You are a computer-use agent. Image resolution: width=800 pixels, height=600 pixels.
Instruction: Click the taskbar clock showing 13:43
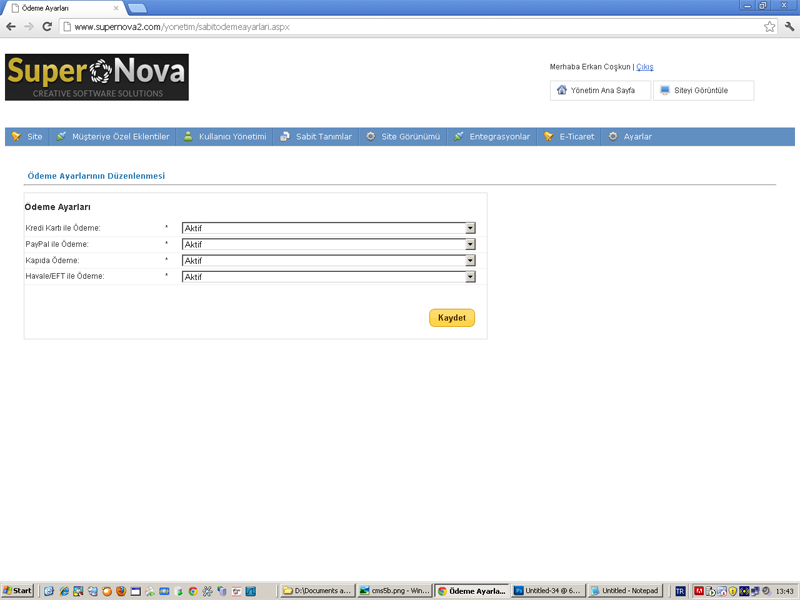[785, 591]
